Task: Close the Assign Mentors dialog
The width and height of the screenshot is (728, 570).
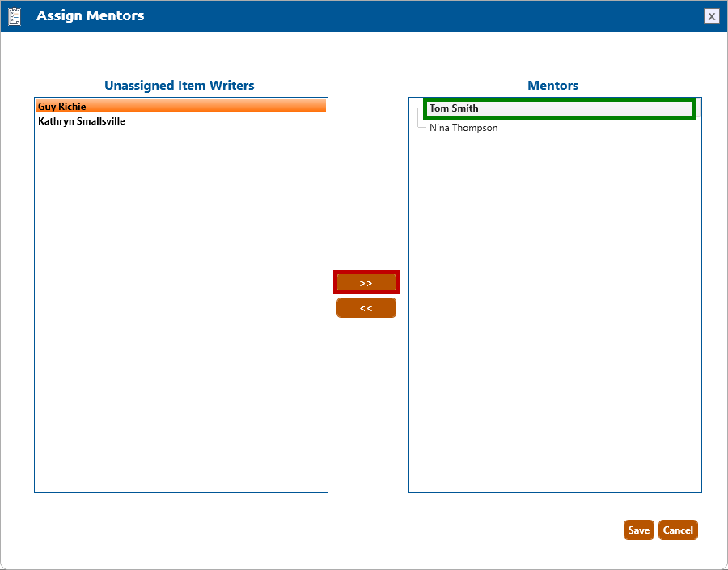Action: coord(711,16)
